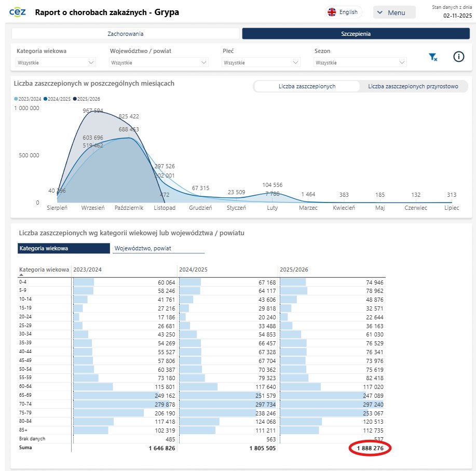Click 2025/2026 legend color dot

point(75,99)
